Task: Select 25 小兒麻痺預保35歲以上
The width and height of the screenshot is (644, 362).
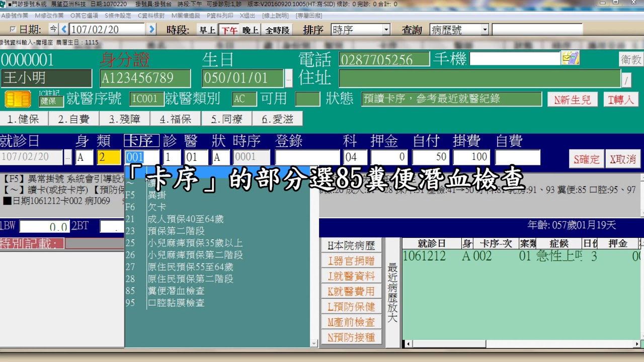Action: tap(217, 243)
